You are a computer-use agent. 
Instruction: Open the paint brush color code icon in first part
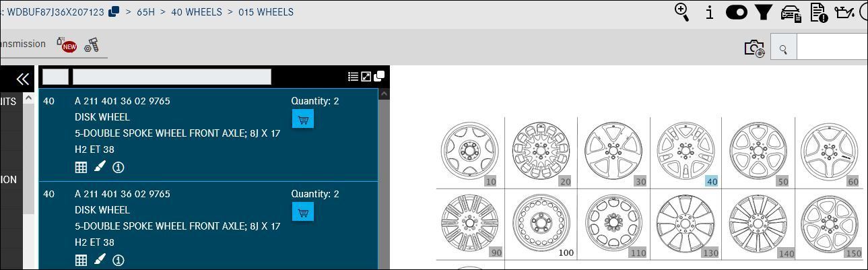click(x=100, y=166)
